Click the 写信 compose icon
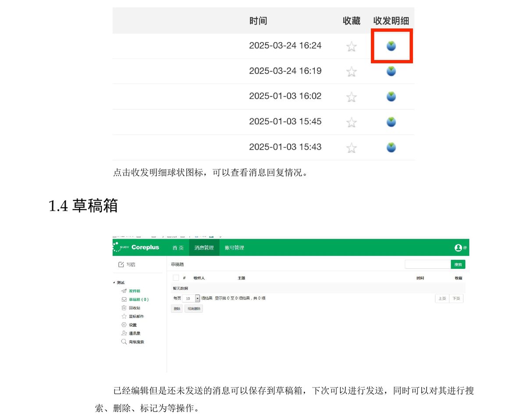The image size is (526, 420). [x=121, y=265]
